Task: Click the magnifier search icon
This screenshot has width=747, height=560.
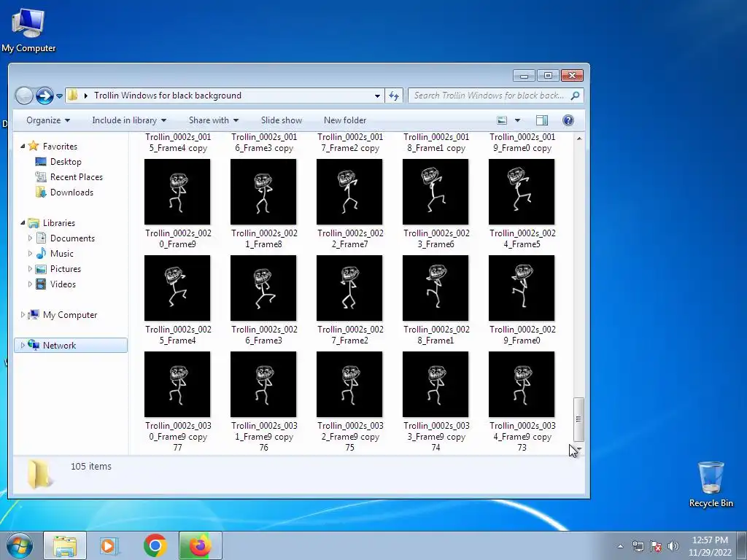Action: coord(575,96)
